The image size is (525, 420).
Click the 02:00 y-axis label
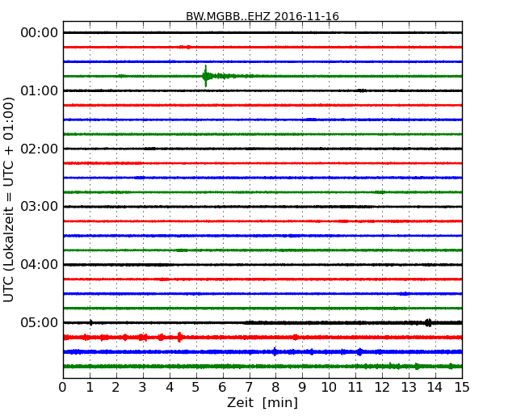[x=40, y=149]
